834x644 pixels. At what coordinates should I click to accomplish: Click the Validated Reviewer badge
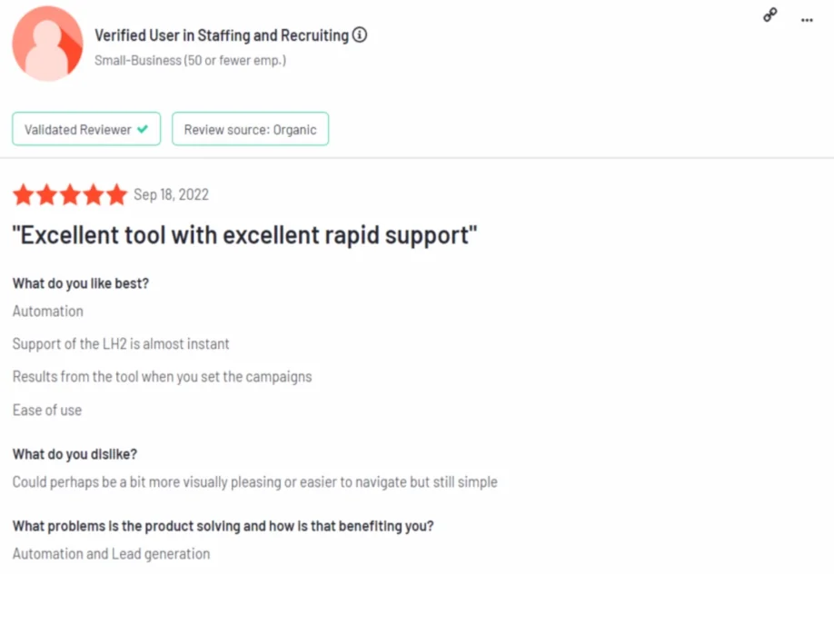pos(86,130)
